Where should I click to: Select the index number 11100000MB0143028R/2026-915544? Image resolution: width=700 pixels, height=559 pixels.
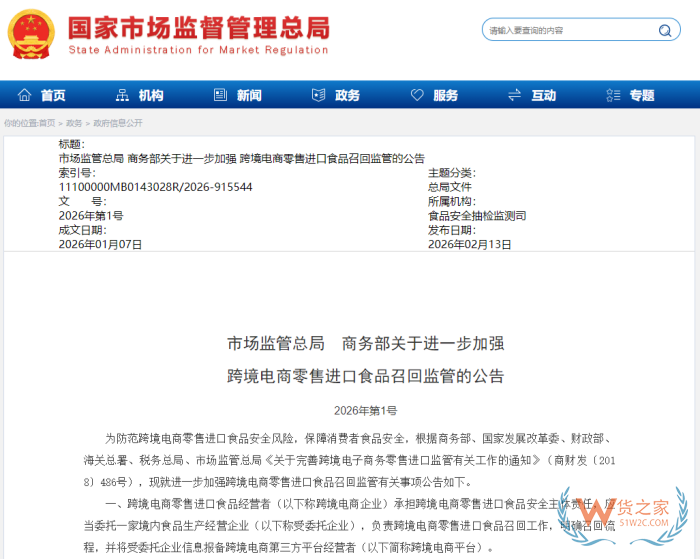coord(155,187)
